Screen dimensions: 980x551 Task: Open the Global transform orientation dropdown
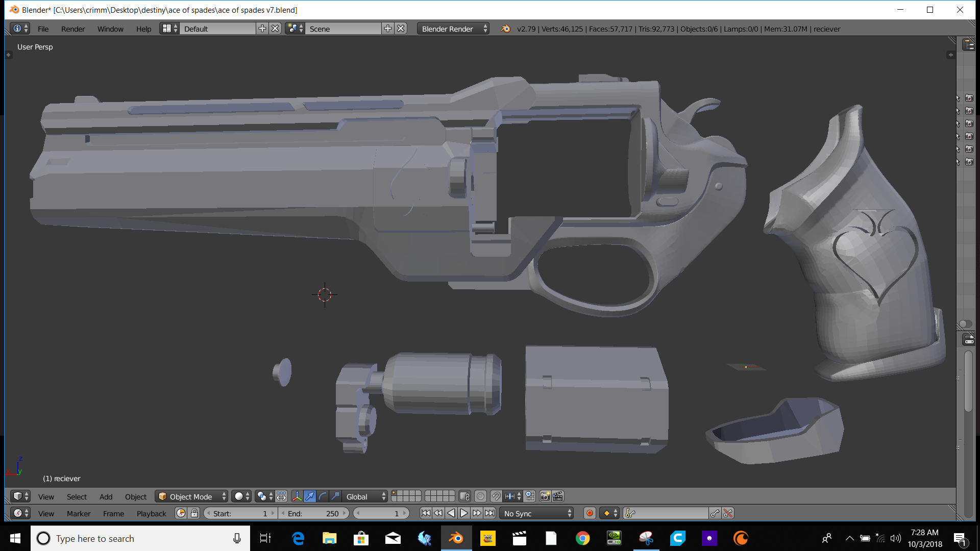point(365,496)
